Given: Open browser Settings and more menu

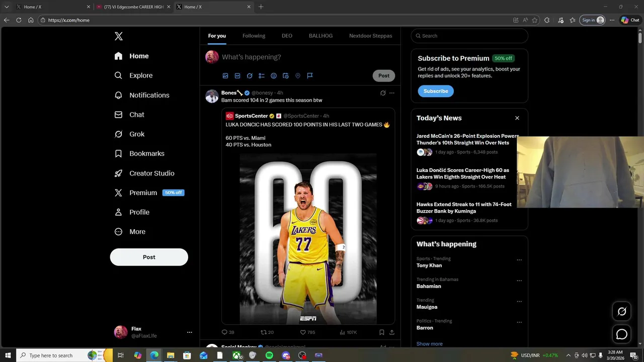Looking at the screenshot, I should click(x=612, y=20).
